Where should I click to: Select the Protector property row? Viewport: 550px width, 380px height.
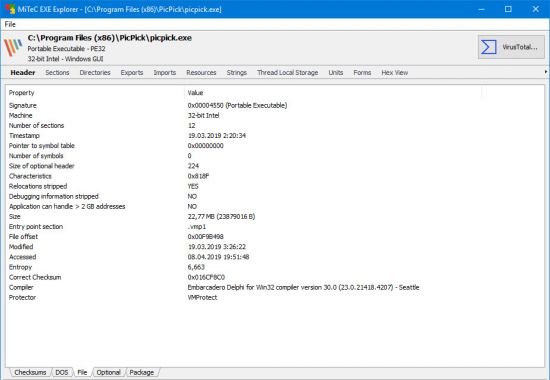(x=276, y=298)
